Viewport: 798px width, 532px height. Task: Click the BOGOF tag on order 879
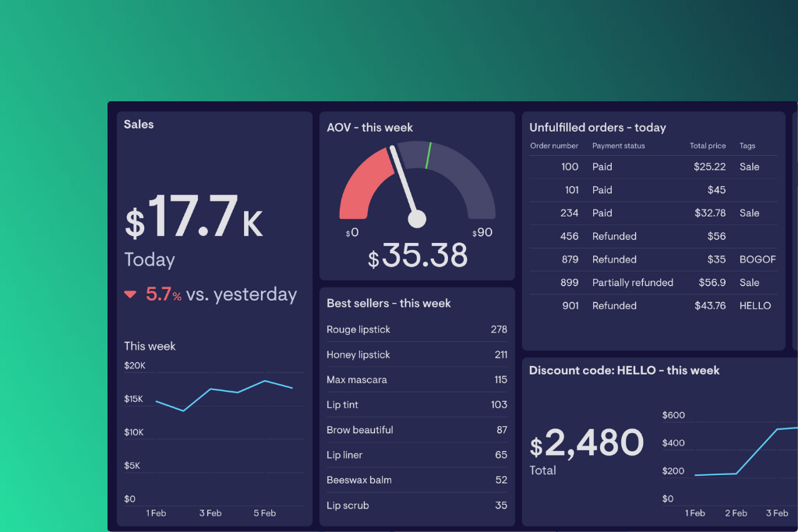pos(757,259)
